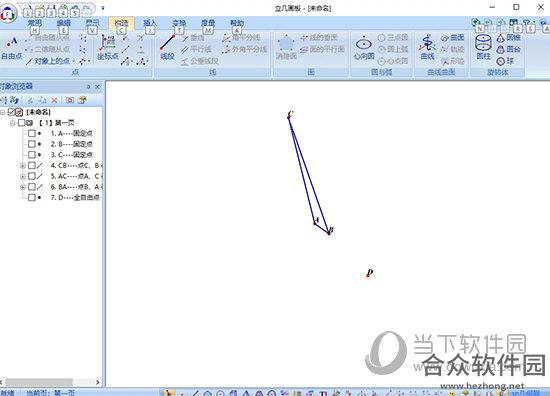Select the 对象上的点 button
This screenshot has height=396, width=550.
tap(48, 61)
